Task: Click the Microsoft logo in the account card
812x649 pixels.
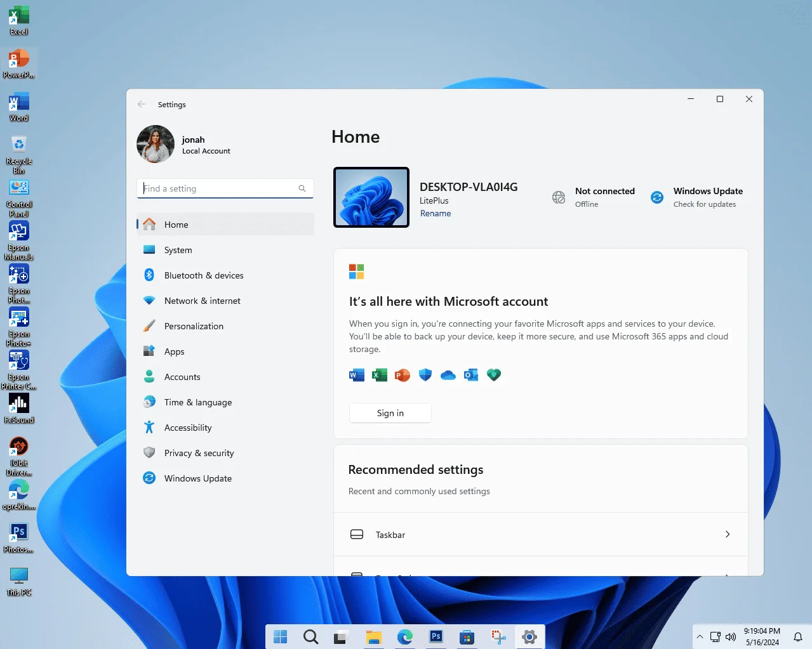Action: point(357,272)
